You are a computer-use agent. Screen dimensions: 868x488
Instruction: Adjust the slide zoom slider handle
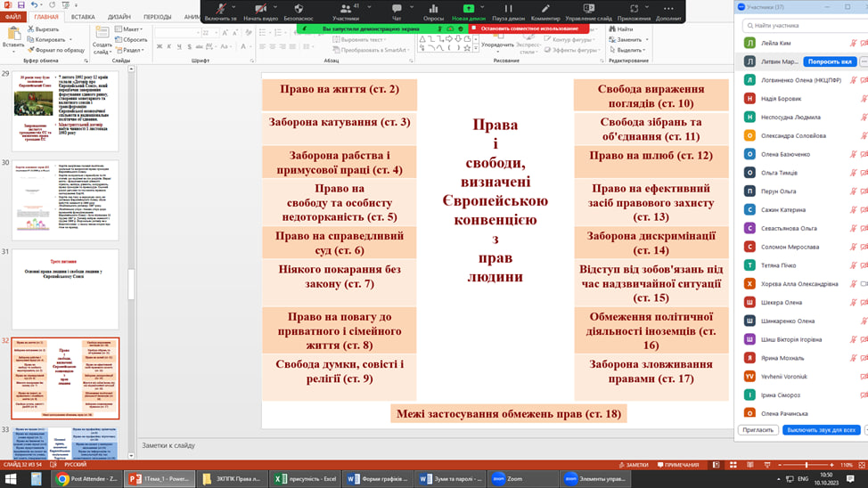point(807,465)
